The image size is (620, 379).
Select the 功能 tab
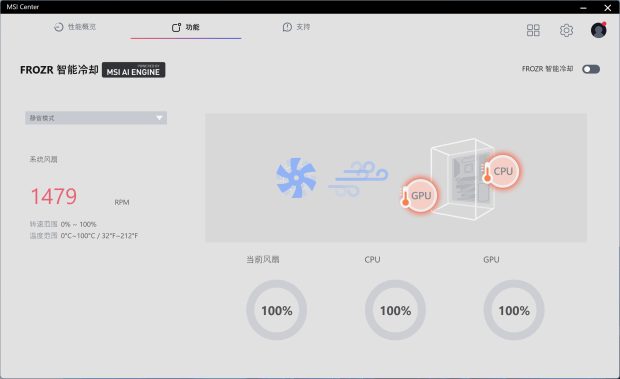[185, 27]
